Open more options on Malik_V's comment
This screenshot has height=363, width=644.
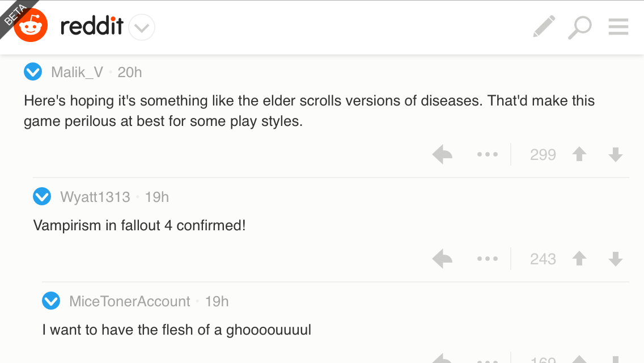[488, 155]
